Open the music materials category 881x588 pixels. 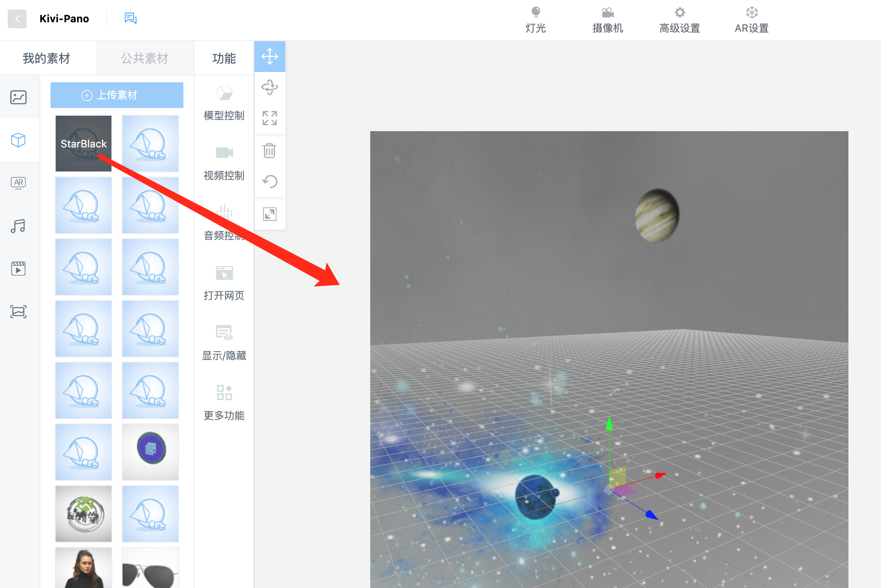[18, 226]
